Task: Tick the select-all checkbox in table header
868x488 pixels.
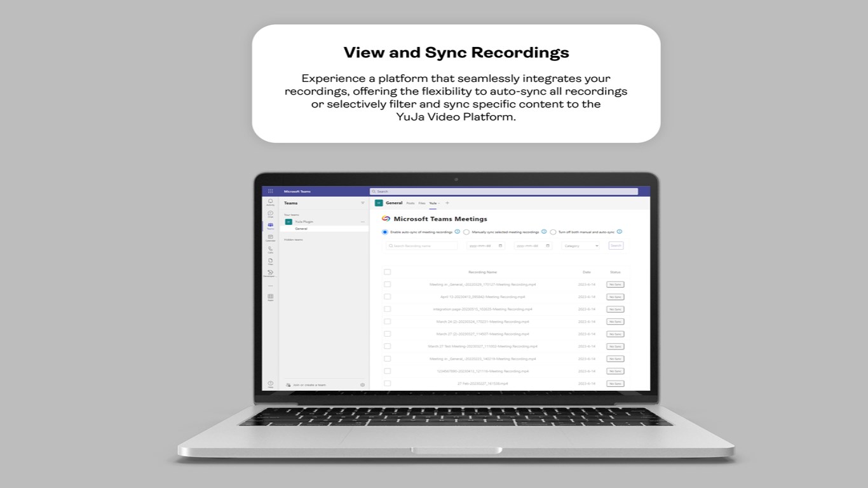Action: pyautogui.click(x=388, y=272)
